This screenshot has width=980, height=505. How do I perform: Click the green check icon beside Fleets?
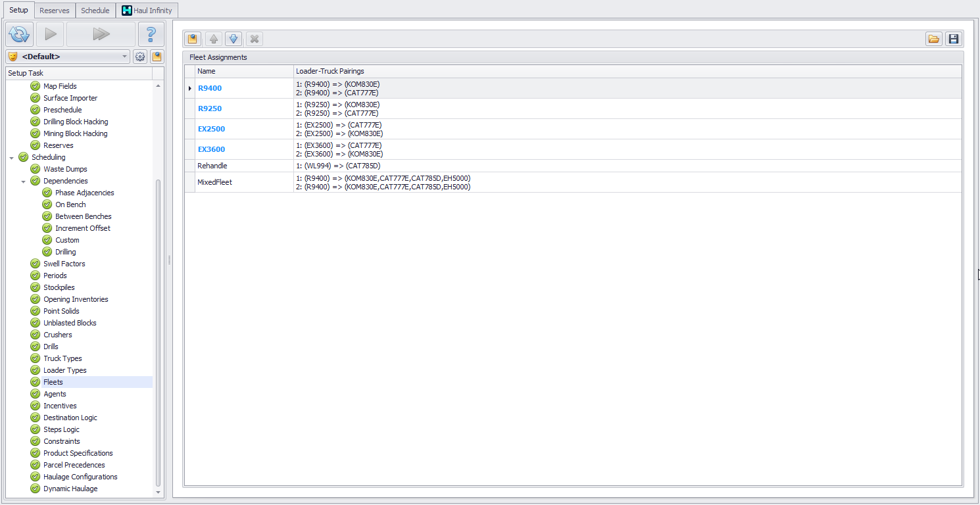36,382
